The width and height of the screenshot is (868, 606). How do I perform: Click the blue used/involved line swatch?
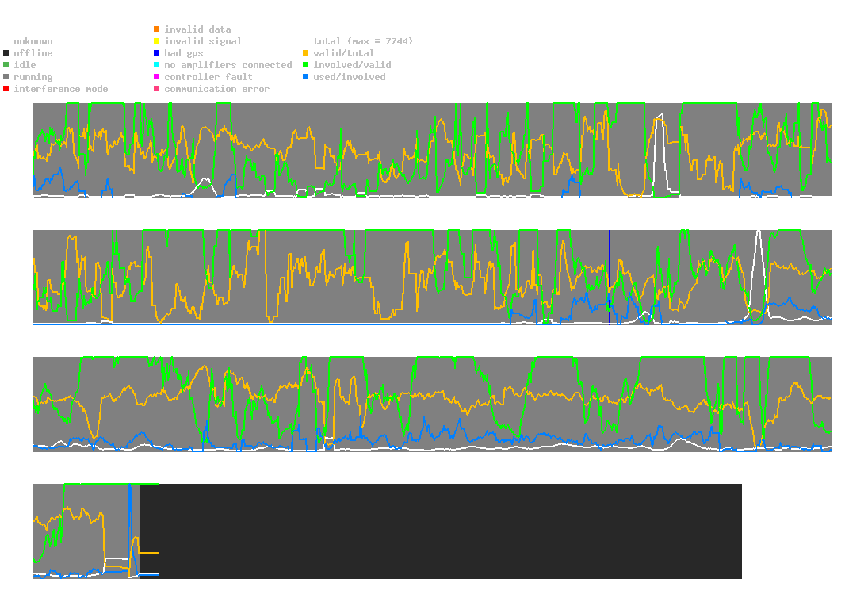(306, 77)
